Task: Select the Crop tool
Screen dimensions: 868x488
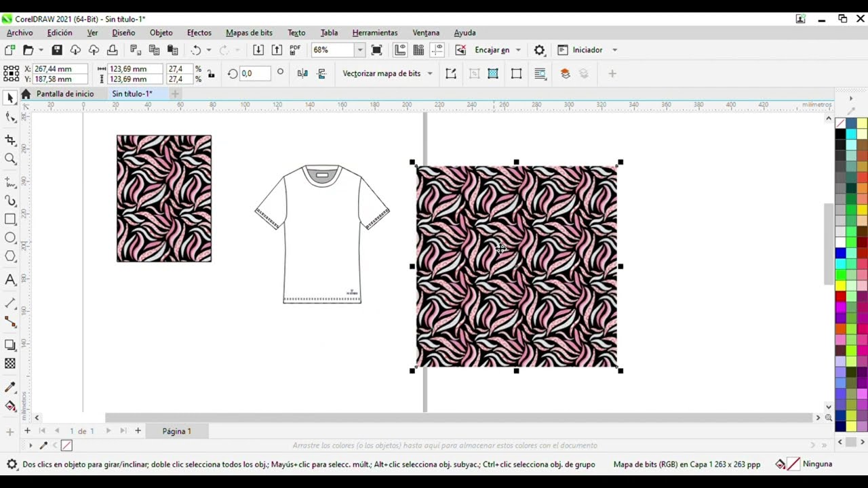Action: click(10, 140)
